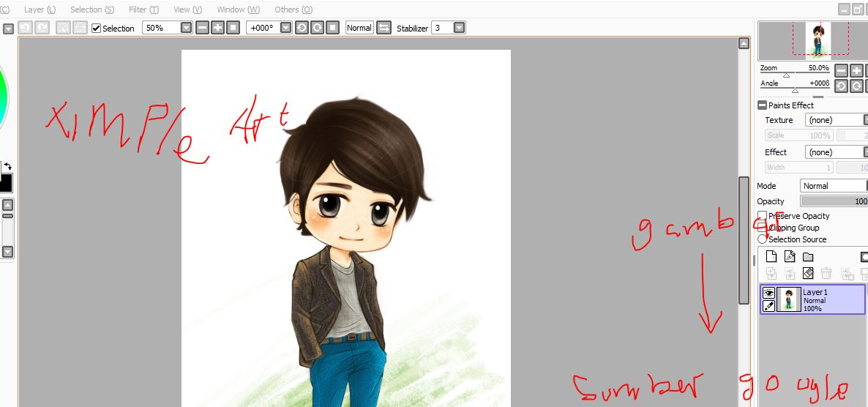Open the Others menu
This screenshot has height=407, width=868.
pos(293,10)
